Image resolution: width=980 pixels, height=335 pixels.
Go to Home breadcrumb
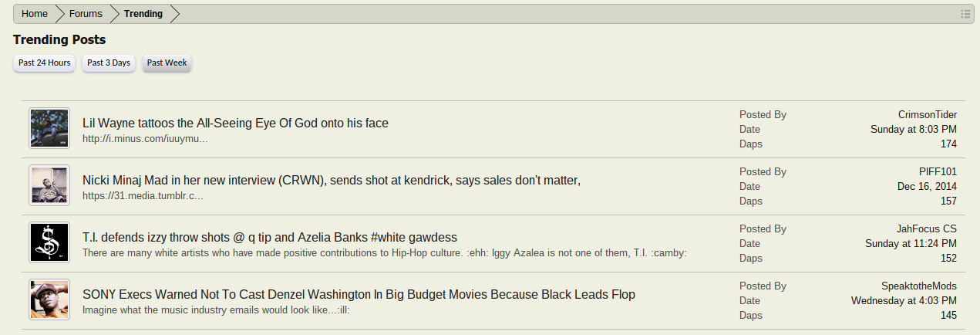pyautogui.click(x=35, y=14)
